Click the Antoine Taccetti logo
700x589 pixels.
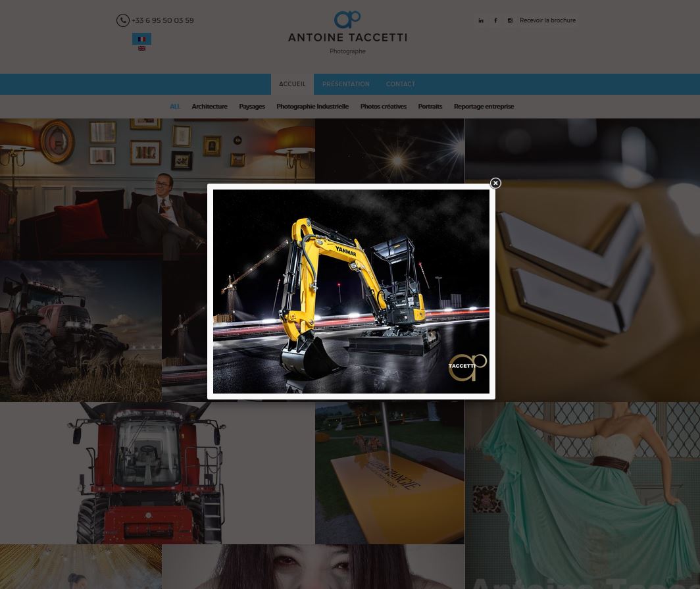point(347,20)
